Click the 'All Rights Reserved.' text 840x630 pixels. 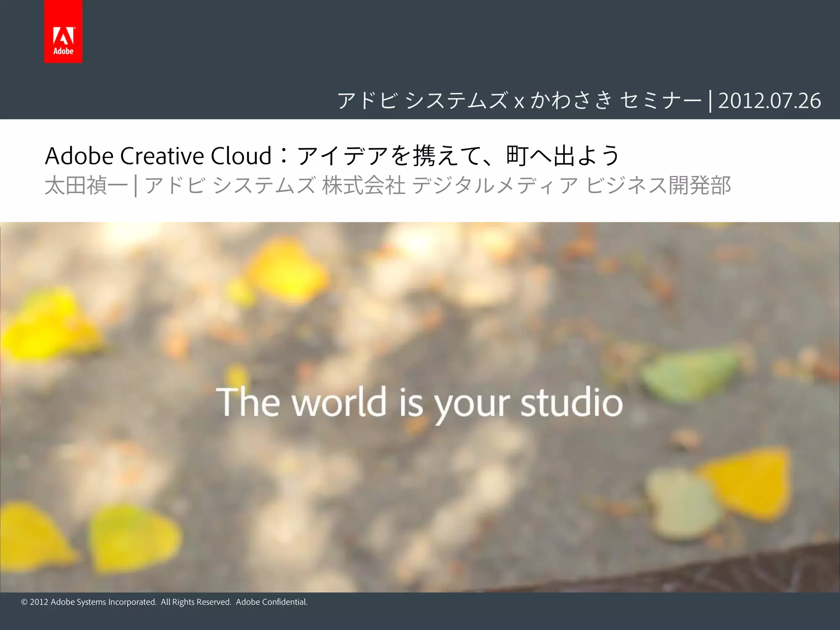[x=196, y=602]
